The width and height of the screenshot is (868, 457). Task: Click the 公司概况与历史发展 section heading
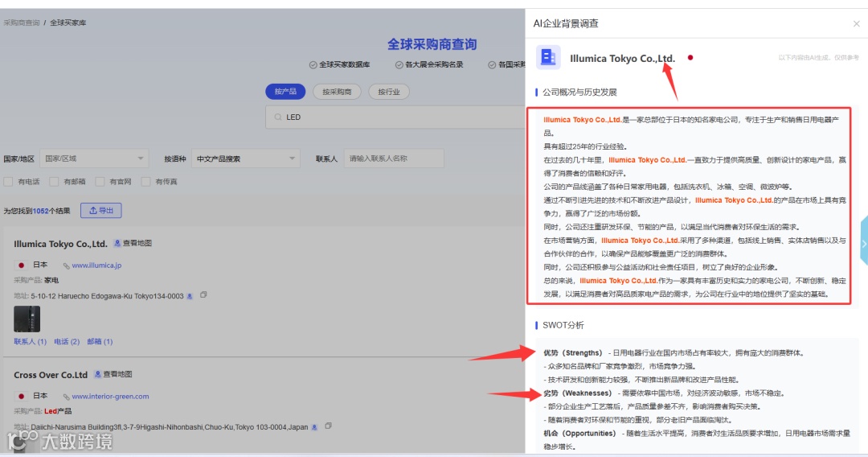point(579,92)
